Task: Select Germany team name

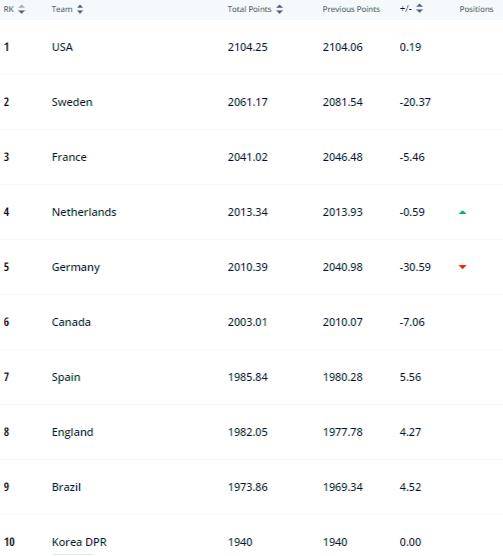Action: [x=76, y=267]
